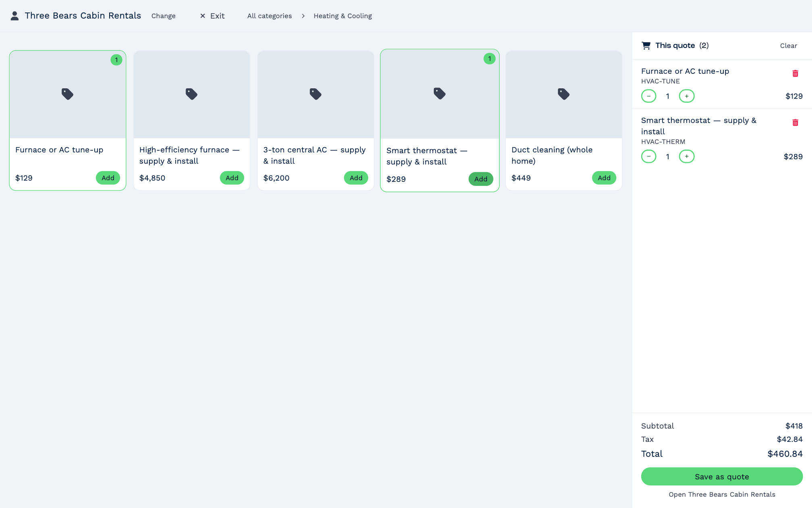The image size is (812, 508).
Task: Decrease quantity of Furnace or AC tune-up
Action: (x=648, y=96)
